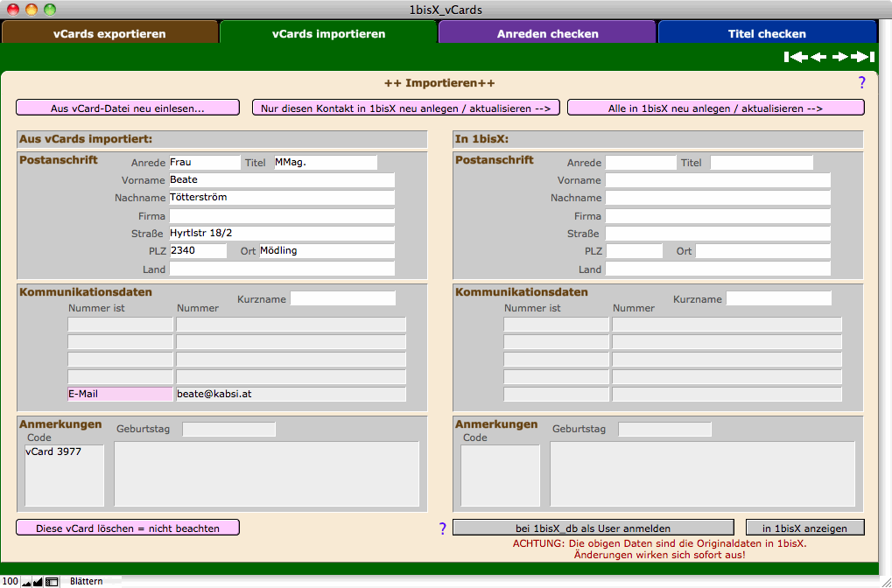Image resolution: width=892 pixels, height=588 pixels.
Task: Open the Anreden checken tab
Action: 547,34
